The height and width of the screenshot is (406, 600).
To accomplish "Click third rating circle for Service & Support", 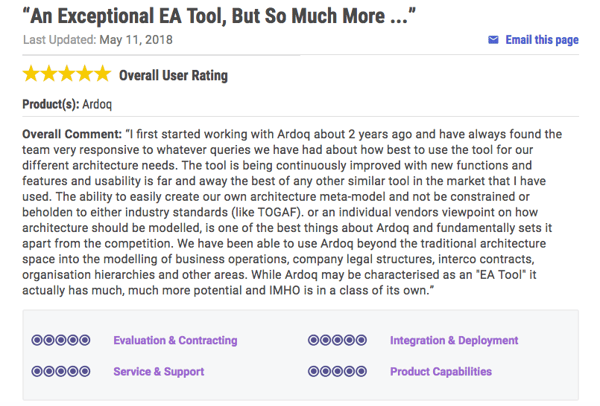I will coord(61,371).
